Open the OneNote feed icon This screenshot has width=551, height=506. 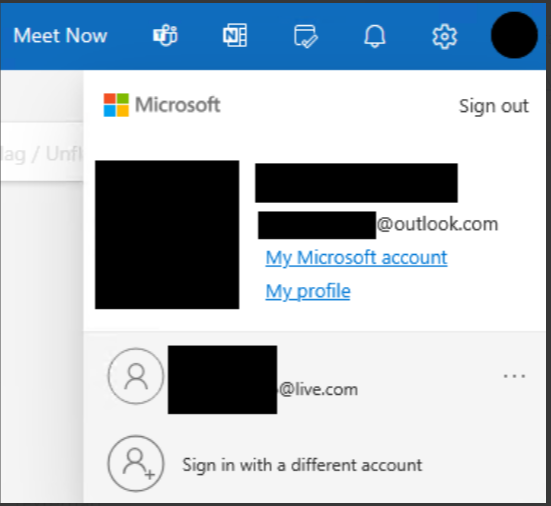[235, 35]
